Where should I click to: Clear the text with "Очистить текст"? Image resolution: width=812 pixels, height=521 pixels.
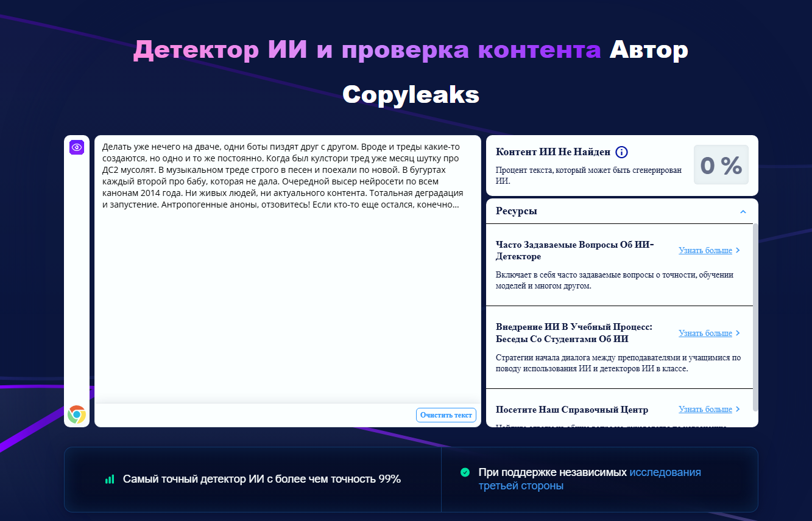[x=446, y=415]
